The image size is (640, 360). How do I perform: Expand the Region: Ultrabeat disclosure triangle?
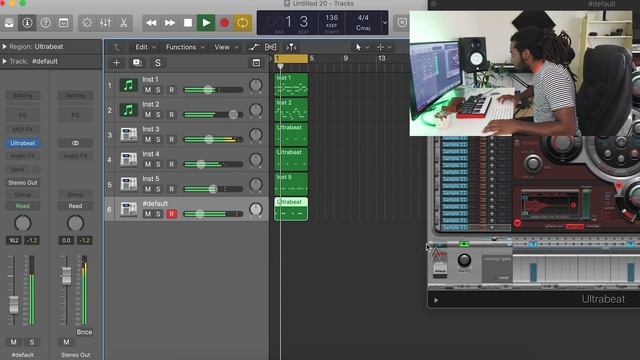click(x=4, y=47)
